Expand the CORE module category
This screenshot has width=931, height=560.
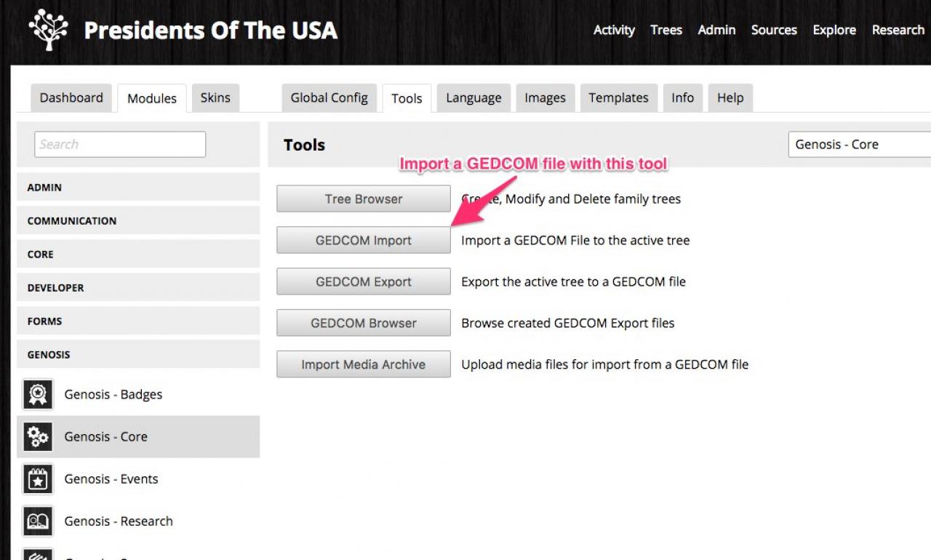point(138,254)
